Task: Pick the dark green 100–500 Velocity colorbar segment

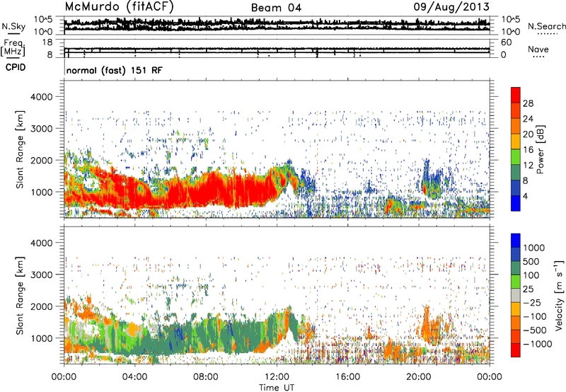Action: click(x=516, y=268)
